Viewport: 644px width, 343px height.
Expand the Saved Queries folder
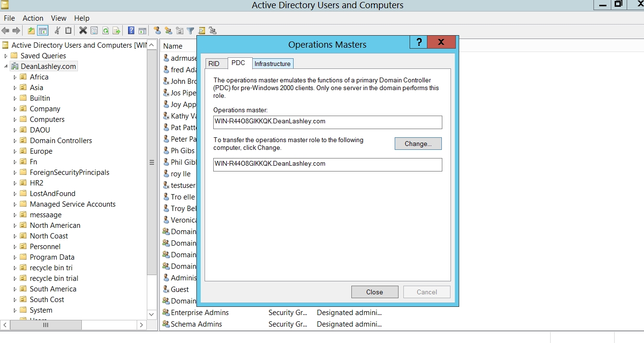pos(6,56)
